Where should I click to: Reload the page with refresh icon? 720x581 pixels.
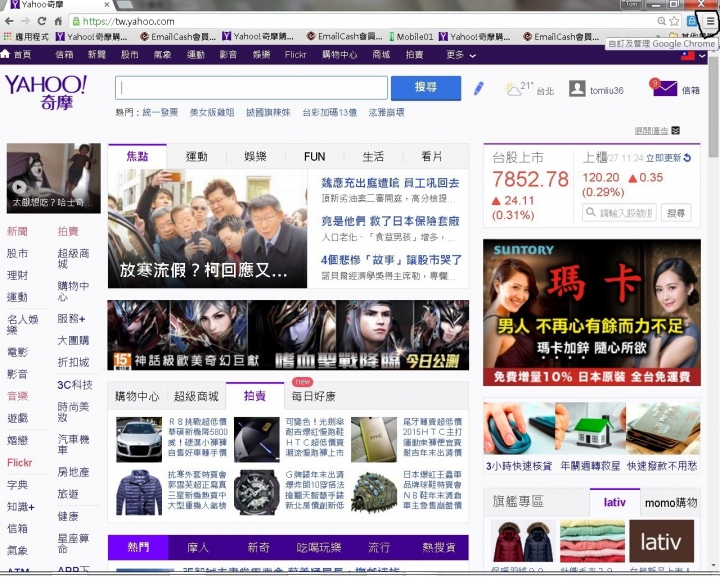click(42, 21)
